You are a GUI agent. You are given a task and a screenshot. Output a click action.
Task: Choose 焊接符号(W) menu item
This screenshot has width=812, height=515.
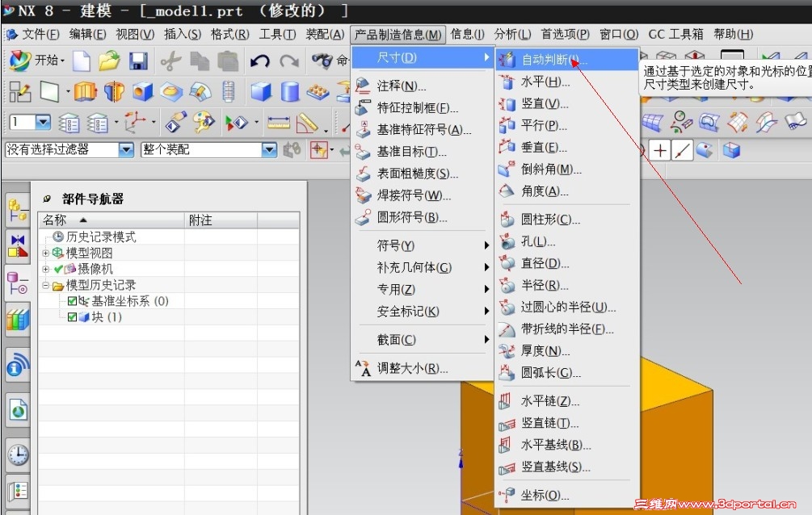click(x=422, y=195)
